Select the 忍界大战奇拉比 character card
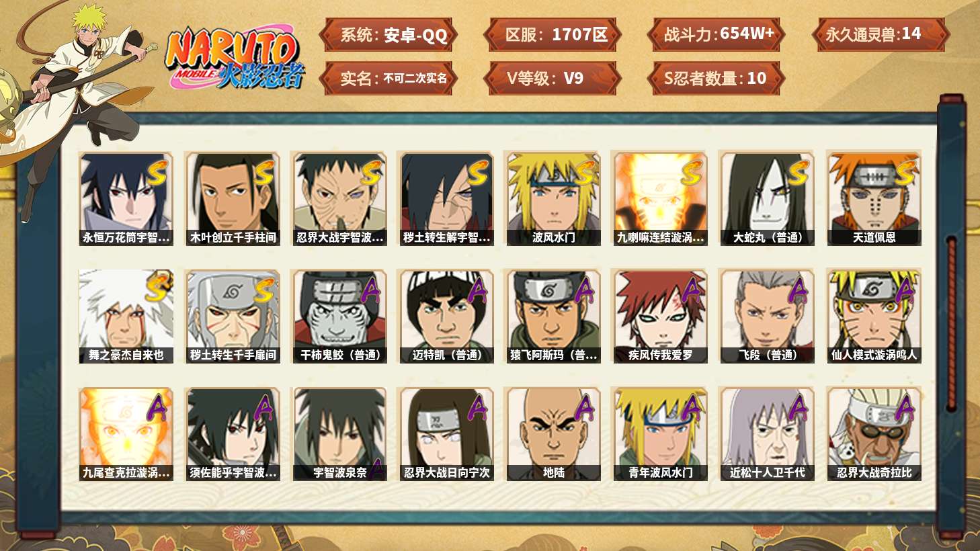This screenshot has width=980, height=551. (874, 434)
